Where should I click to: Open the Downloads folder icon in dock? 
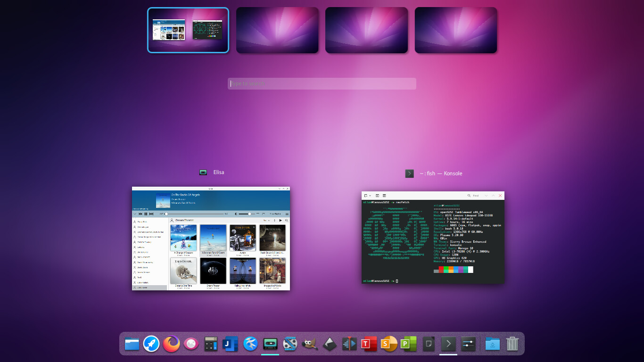coord(492,344)
